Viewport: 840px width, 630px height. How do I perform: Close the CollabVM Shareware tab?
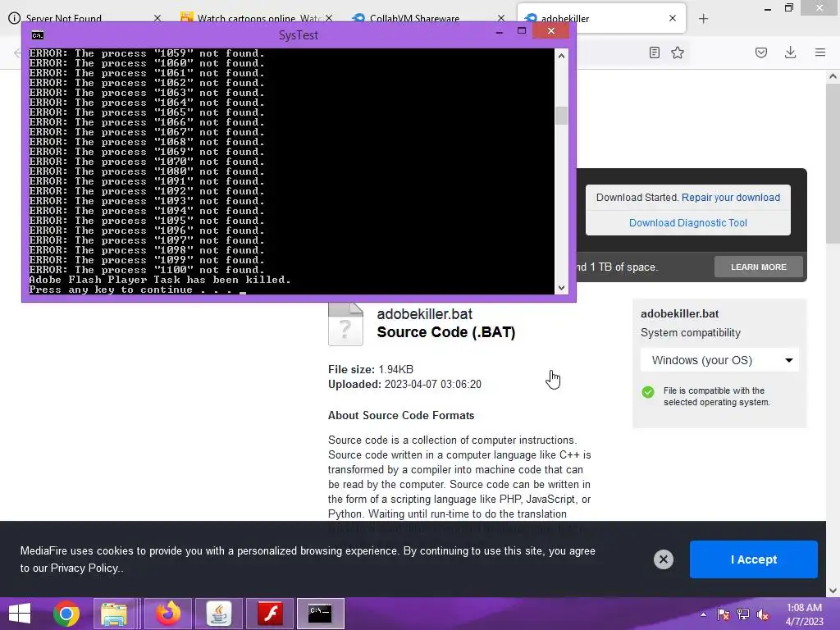tap(501, 18)
